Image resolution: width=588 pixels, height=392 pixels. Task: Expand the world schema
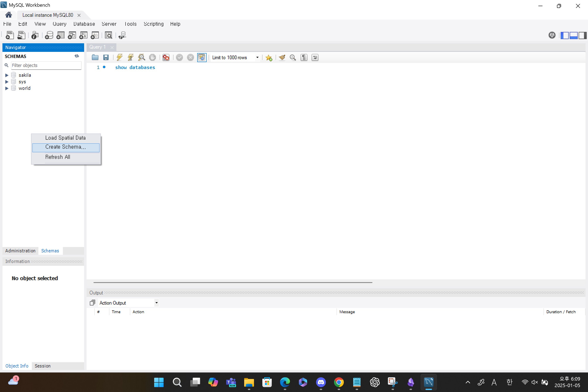[x=7, y=88]
